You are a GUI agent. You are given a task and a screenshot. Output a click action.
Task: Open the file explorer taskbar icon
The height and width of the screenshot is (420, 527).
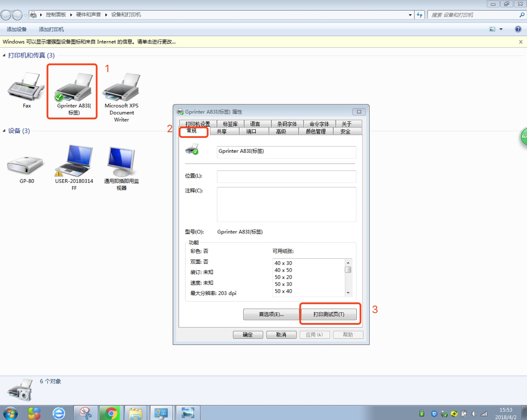(135, 413)
